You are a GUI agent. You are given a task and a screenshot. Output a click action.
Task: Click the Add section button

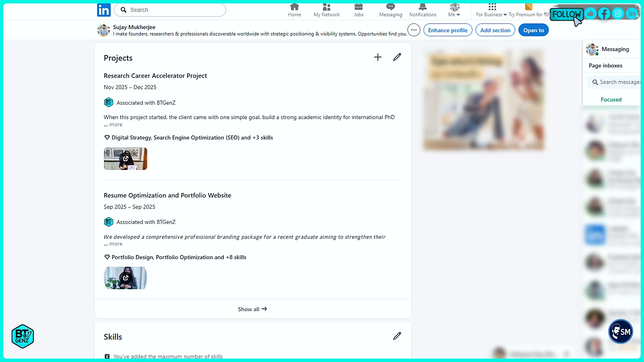point(495,30)
